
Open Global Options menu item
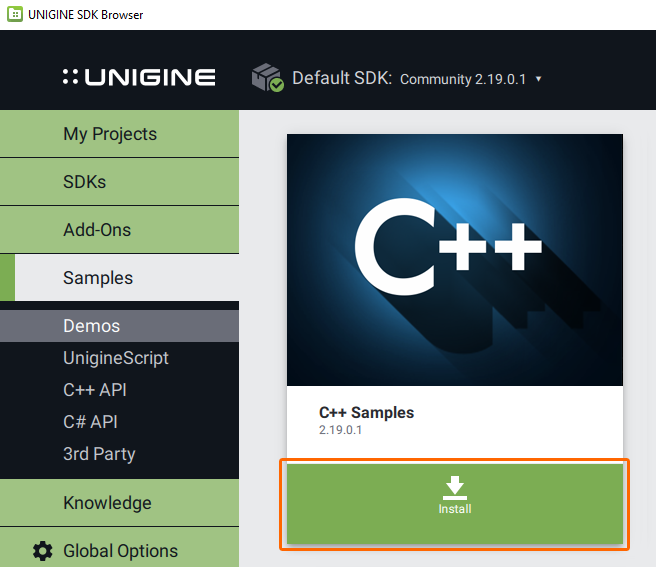click(119, 547)
